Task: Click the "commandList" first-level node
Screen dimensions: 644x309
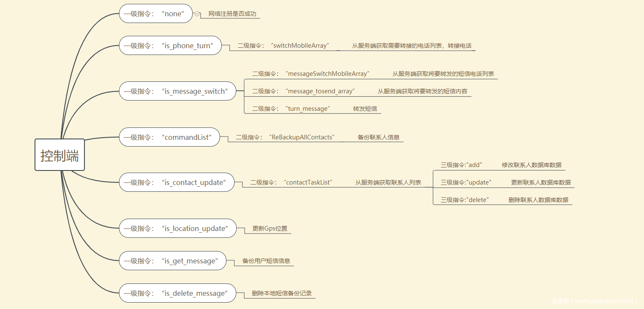Action: point(169,137)
